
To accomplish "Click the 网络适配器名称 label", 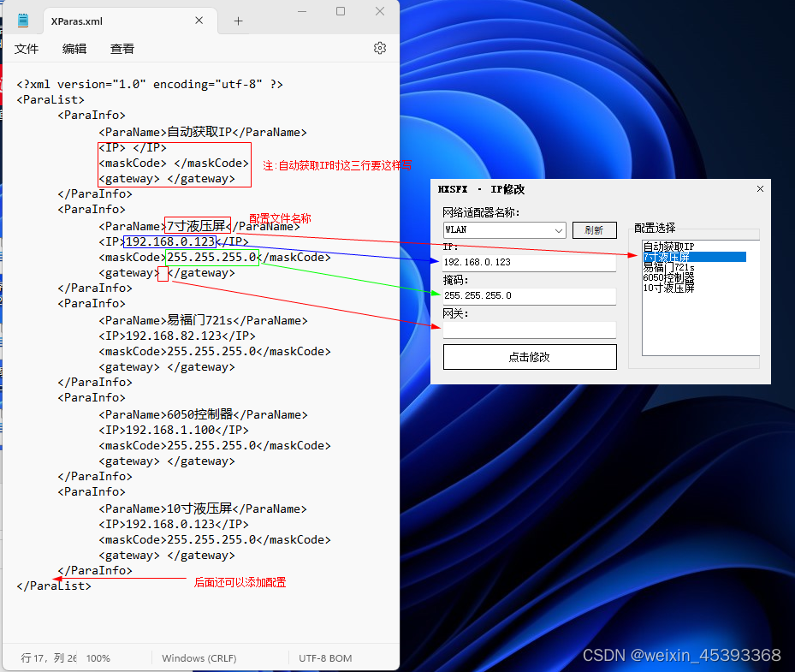I will click(x=481, y=212).
